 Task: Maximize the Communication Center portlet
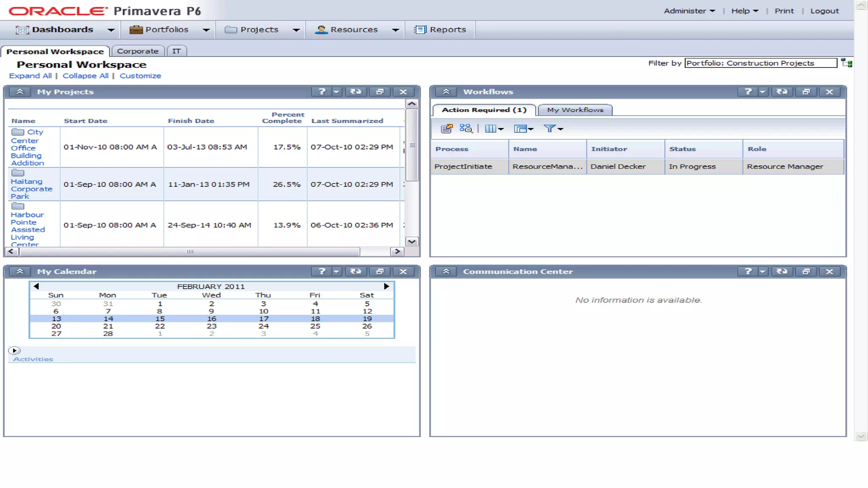point(806,272)
